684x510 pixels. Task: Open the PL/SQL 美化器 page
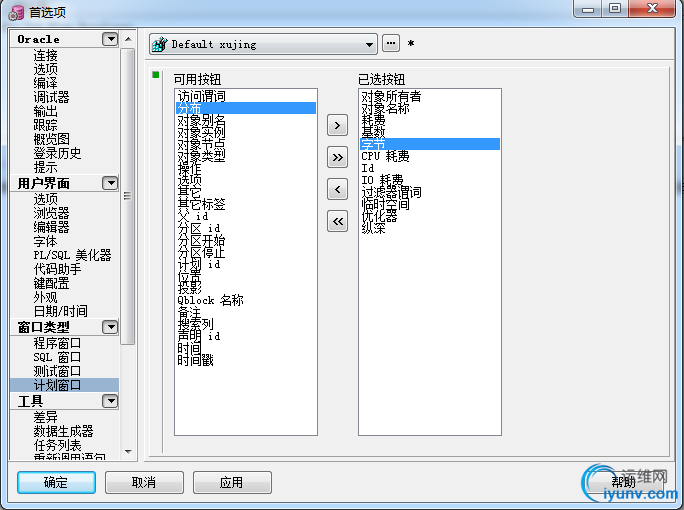[72, 255]
